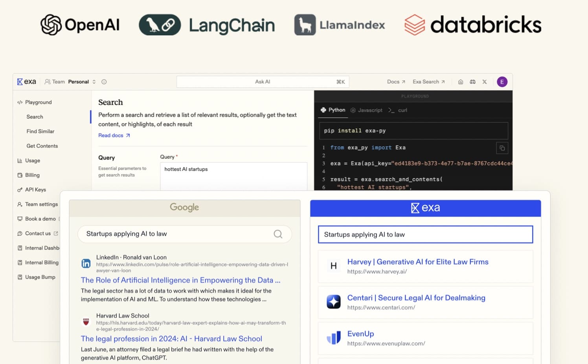
Task: Click the Usage bar-chart icon
Action: click(20, 160)
